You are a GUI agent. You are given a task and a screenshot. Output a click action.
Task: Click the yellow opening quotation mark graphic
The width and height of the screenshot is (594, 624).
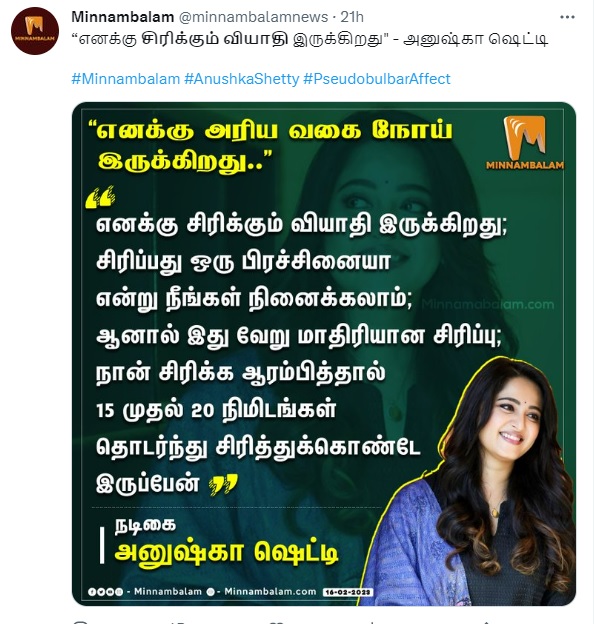click(x=101, y=197)
